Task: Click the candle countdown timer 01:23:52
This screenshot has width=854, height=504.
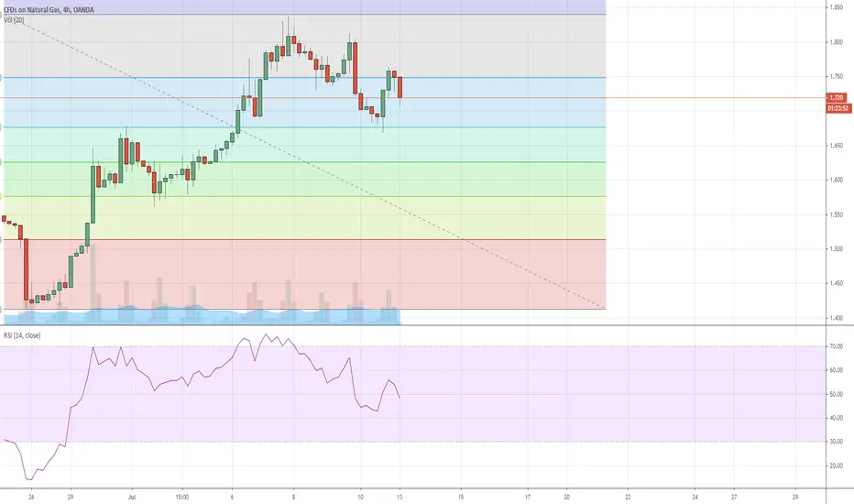Action: 838,108
